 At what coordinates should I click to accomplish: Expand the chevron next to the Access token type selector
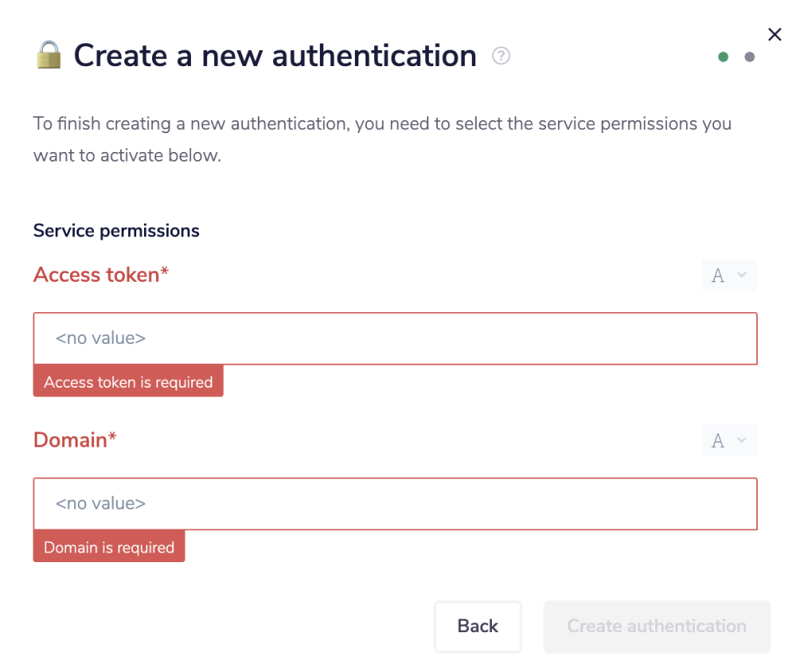[740, 275]
